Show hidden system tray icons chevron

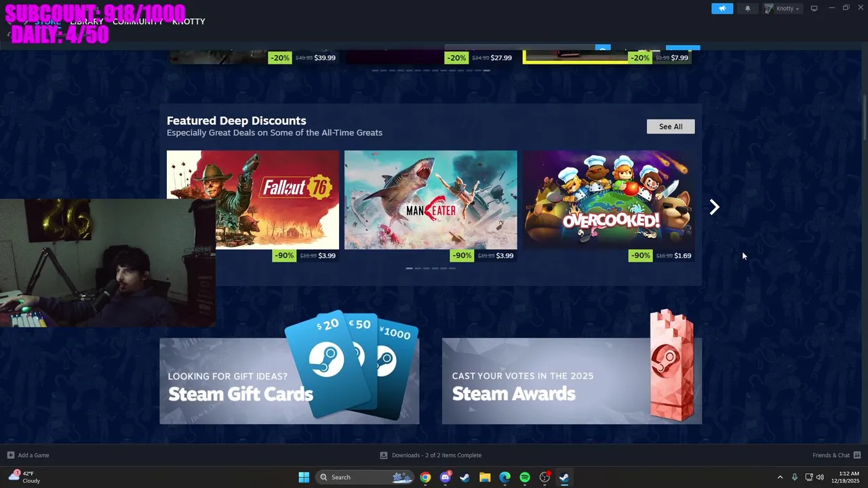(x=780, y=477)
